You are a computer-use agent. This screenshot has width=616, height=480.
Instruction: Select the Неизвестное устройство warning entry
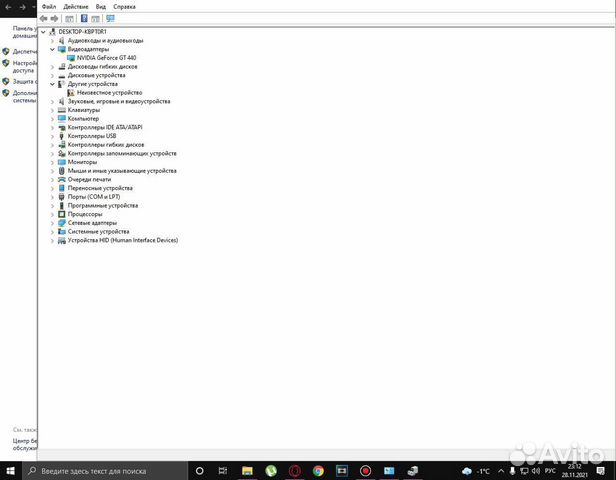click(x=108, y=93)
